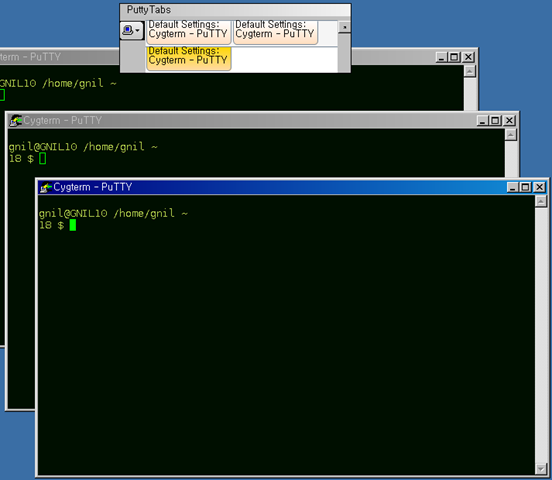Image resolution: width=552 pixels, height=480 pixels.
Task: Select the first Default Settings Cygterm tab
Action: 188,31
